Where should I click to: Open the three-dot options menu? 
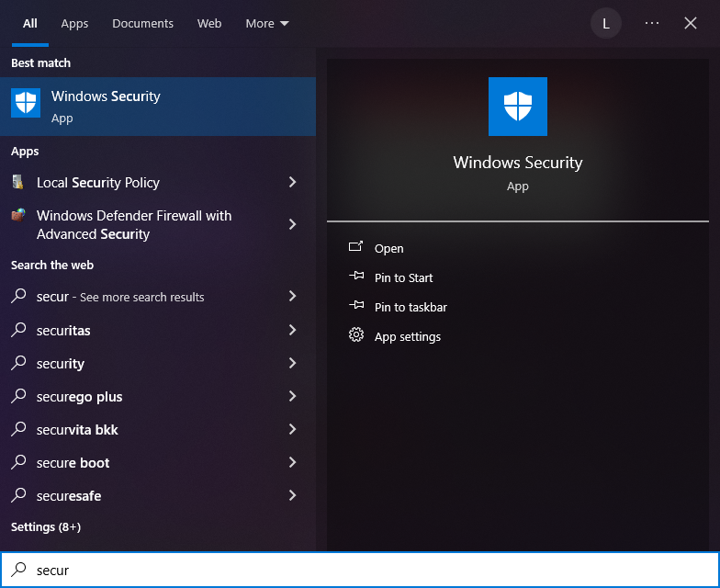652,23
